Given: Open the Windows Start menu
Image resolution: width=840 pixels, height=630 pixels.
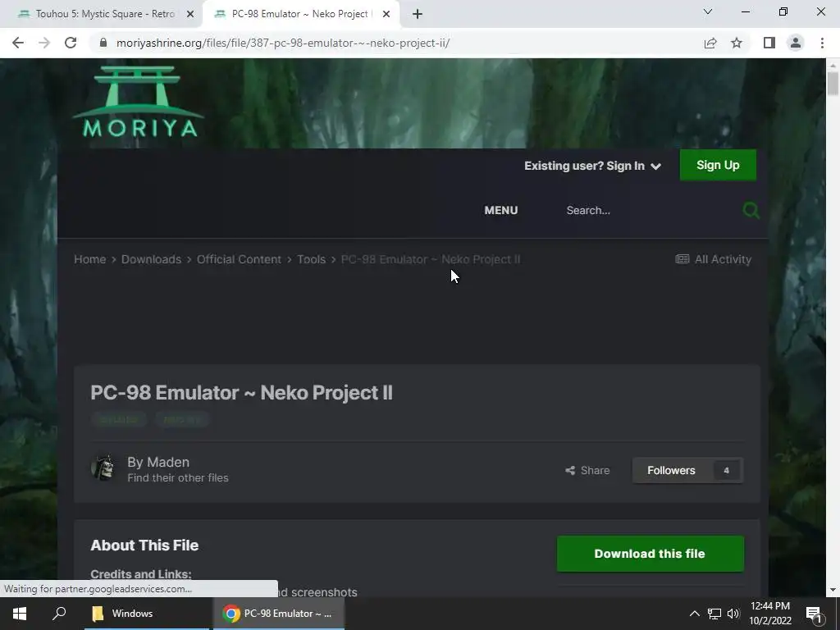Looking at the screenshot, I should point(20,614).
